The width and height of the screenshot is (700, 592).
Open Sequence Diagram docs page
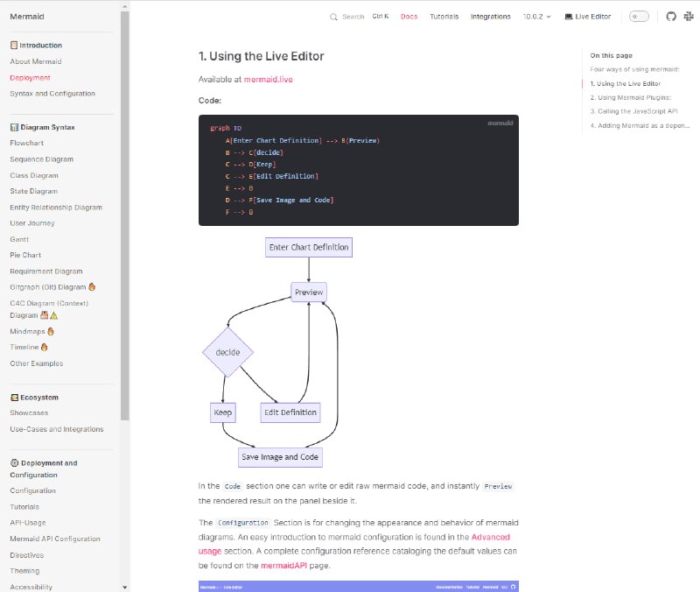coord(41,159)
